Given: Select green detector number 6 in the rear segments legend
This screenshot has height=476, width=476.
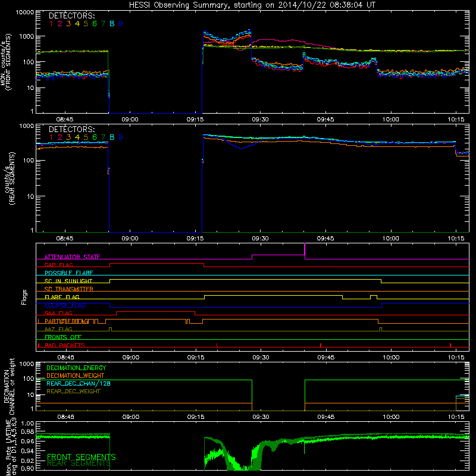Looking at the screenshot, I should [x=95, y=137].
